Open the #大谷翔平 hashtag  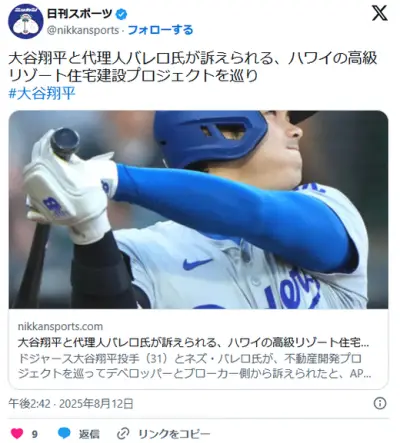click(42, 93)
